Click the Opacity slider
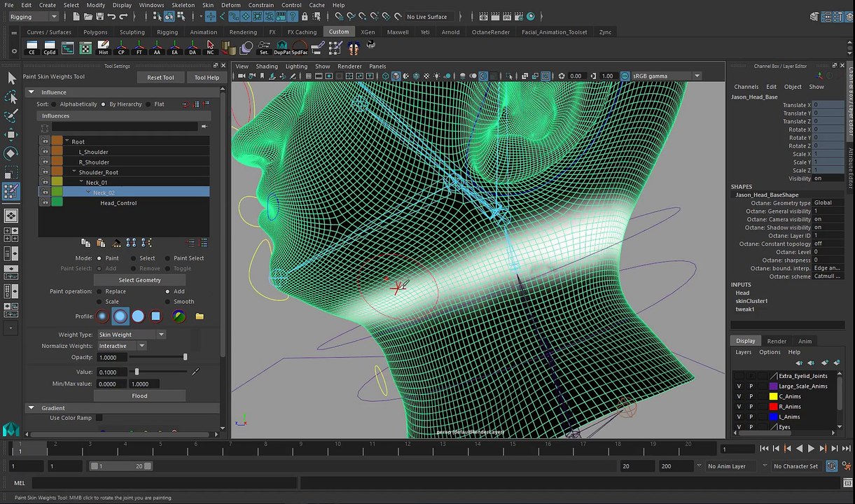The image size is (855, 504). pyautogui.click(x=158, y=357)
